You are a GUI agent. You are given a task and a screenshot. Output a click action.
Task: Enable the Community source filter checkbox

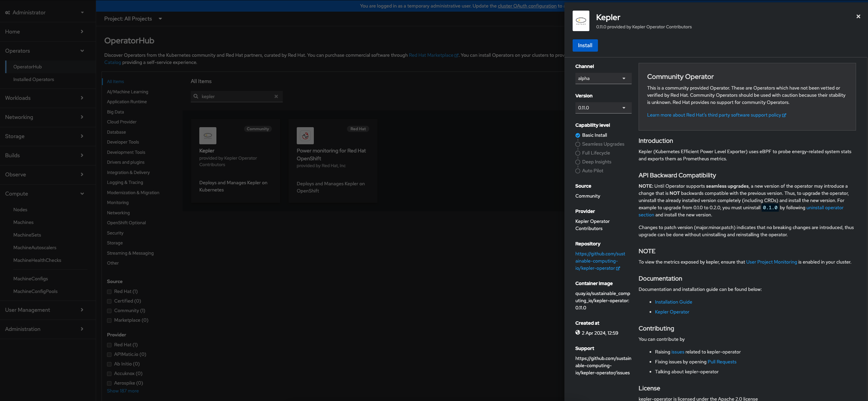coord(109,311)
